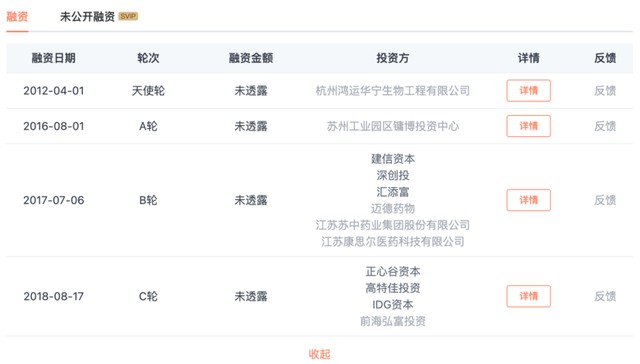Send 反馈 for the 2012-04-01 financing
Screen dimensions: 640x364
(x=605, y=91)
